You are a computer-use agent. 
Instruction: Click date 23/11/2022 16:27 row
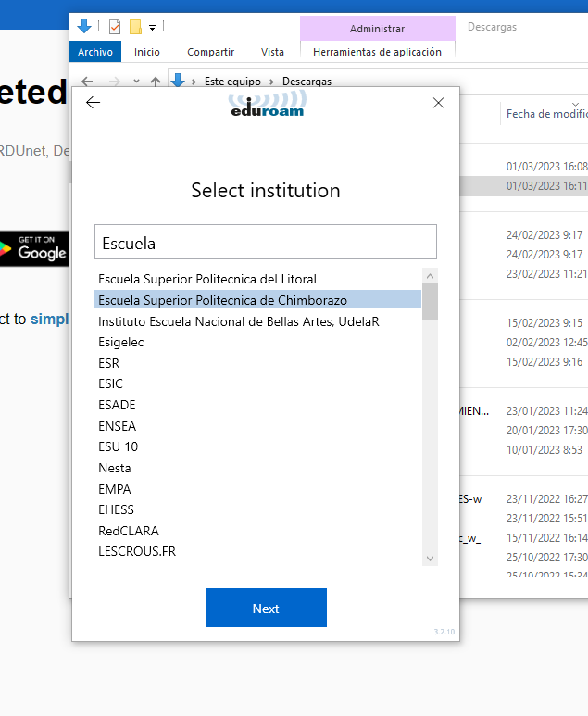click(547, 498)
